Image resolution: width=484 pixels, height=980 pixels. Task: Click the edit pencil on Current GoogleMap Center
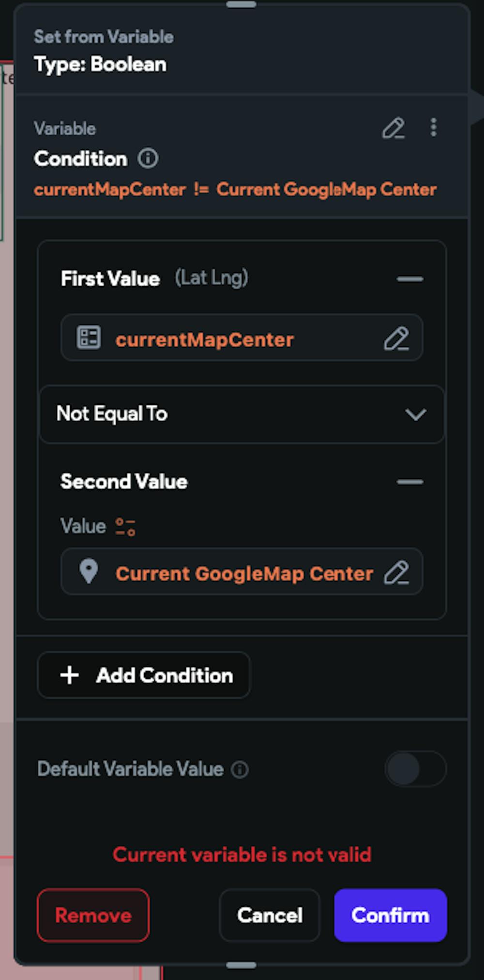coord(396,573)
